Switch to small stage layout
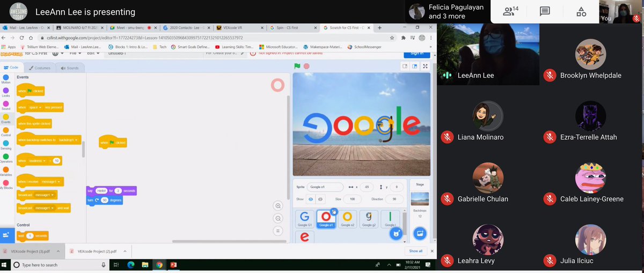The width and height of the screenshot is (644, 273). tap(405, 67)
